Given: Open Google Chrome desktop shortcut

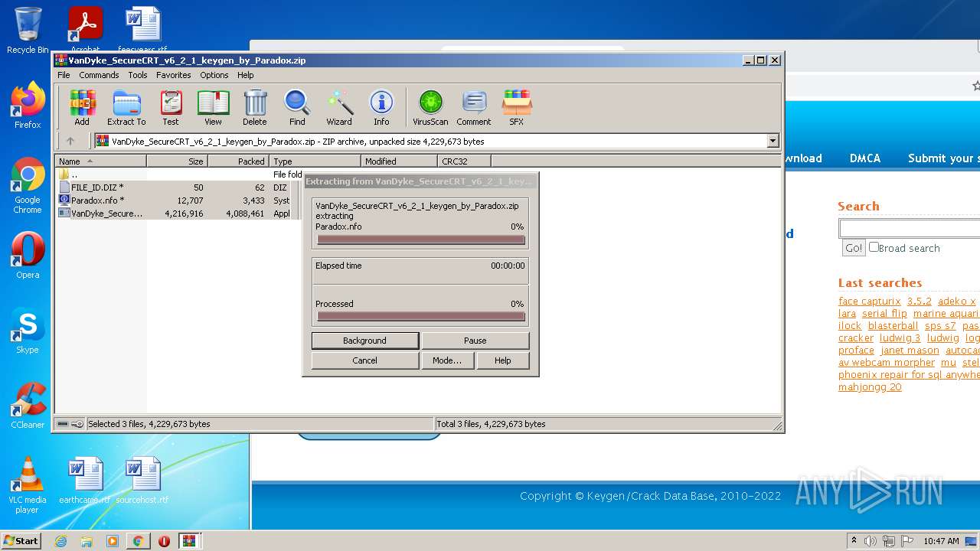Looking at the screenshot, I should tap(28, 185).
